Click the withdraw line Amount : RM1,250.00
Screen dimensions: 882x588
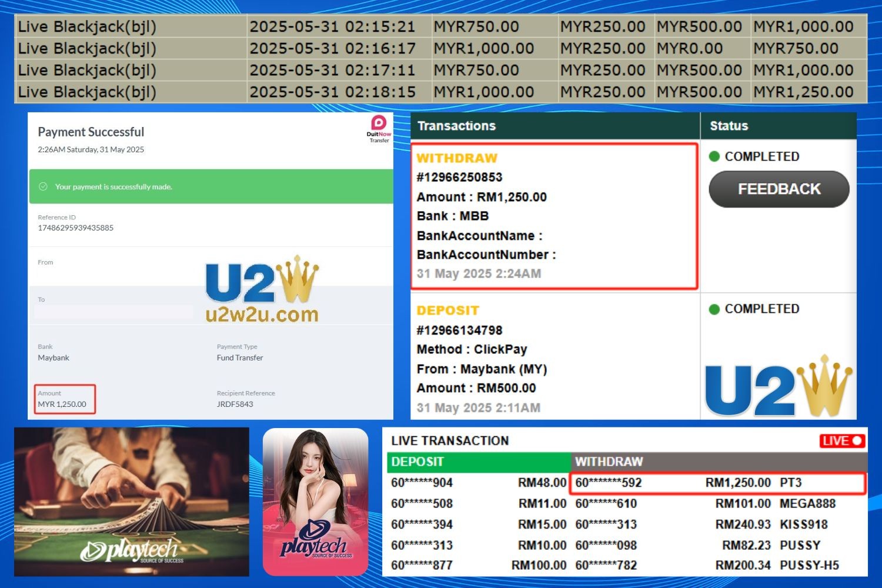click(x=482, y=197)
